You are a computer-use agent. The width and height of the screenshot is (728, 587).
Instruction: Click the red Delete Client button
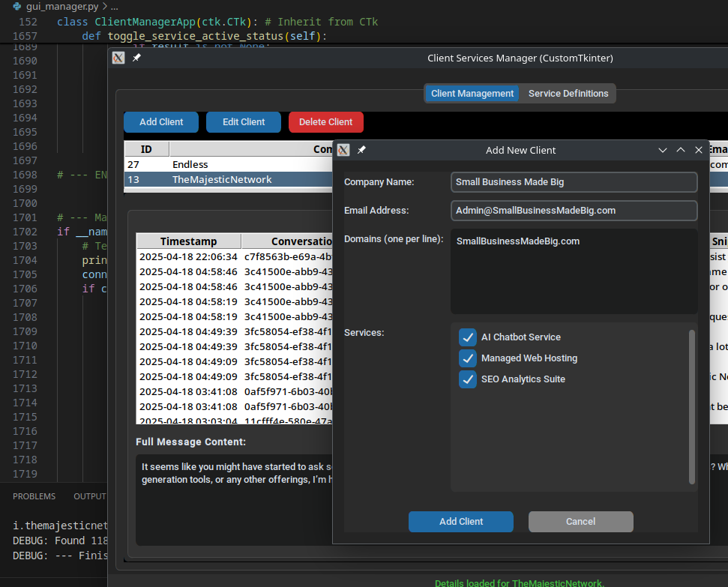pyautogui.click(x=326, y=121)
